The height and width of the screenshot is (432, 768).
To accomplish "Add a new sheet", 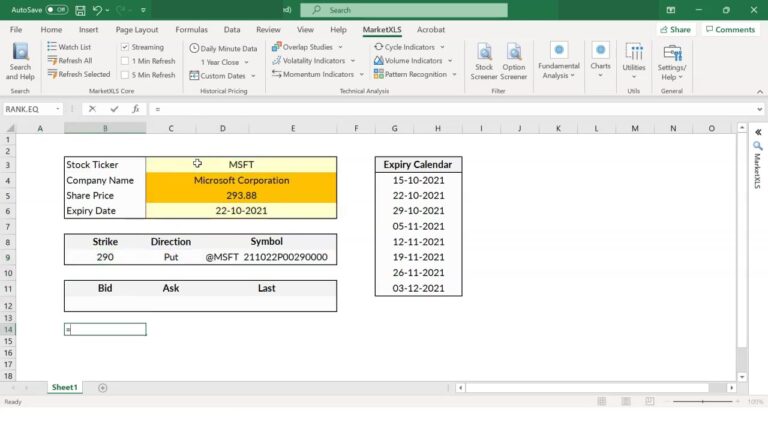I will pyautogui.click(x=102, y=388).
